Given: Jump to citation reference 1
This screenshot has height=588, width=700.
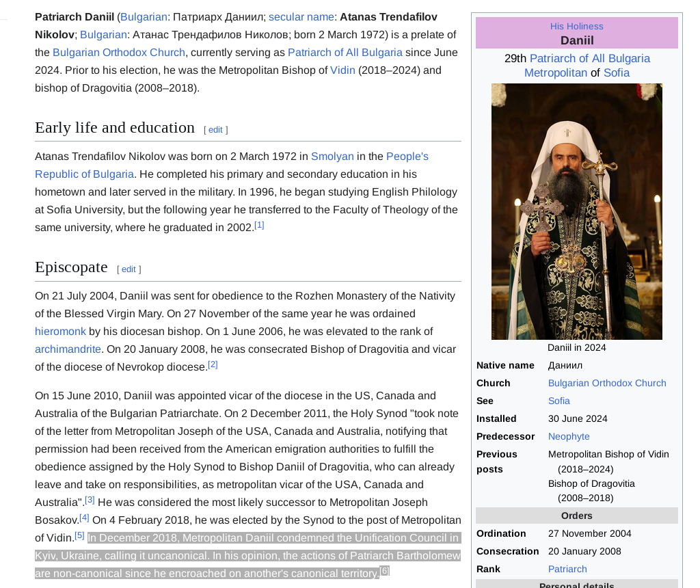Looking at the screenshot, I should pyautogui.click(x=259, y=225).
